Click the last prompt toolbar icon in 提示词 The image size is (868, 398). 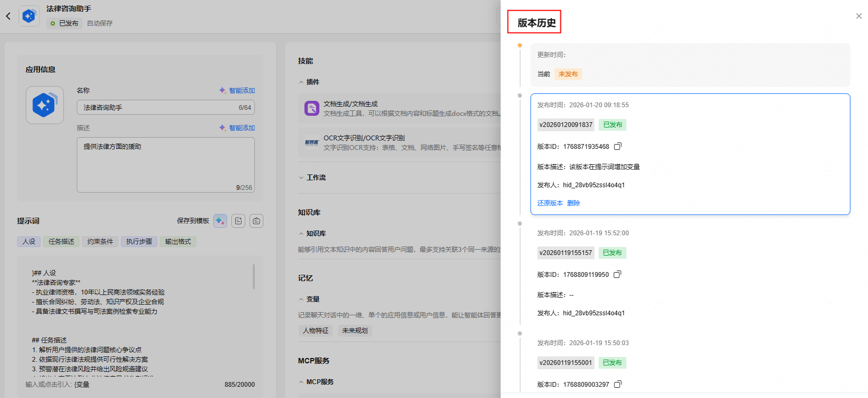256,221
